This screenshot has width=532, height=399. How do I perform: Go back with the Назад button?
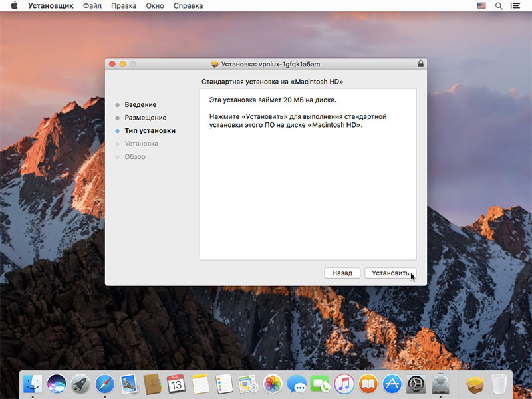pos(342,273)
